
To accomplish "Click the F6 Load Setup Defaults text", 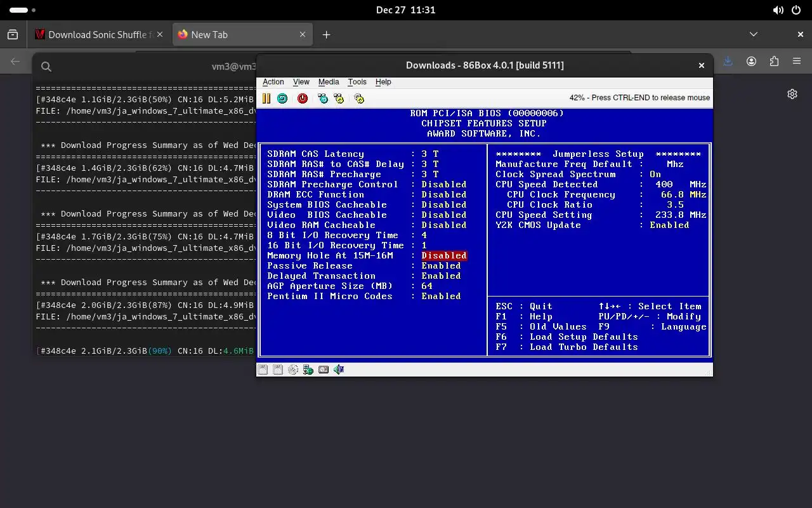I will (567, 337).
